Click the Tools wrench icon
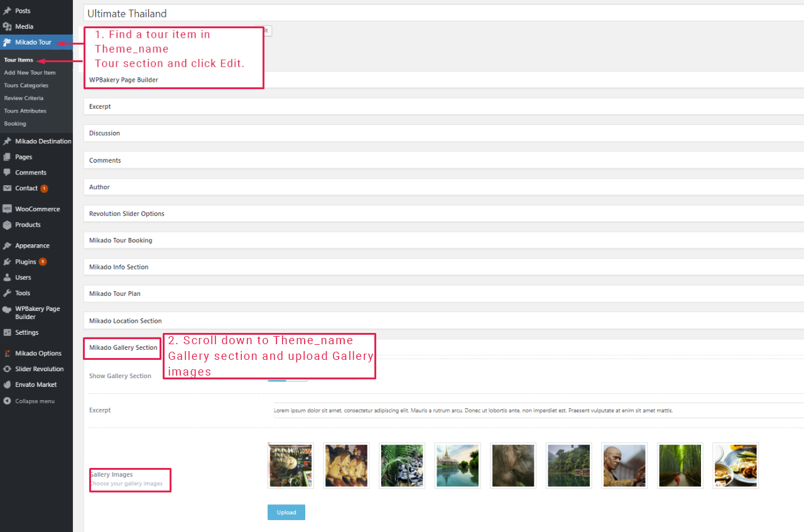 click(7, 293)
